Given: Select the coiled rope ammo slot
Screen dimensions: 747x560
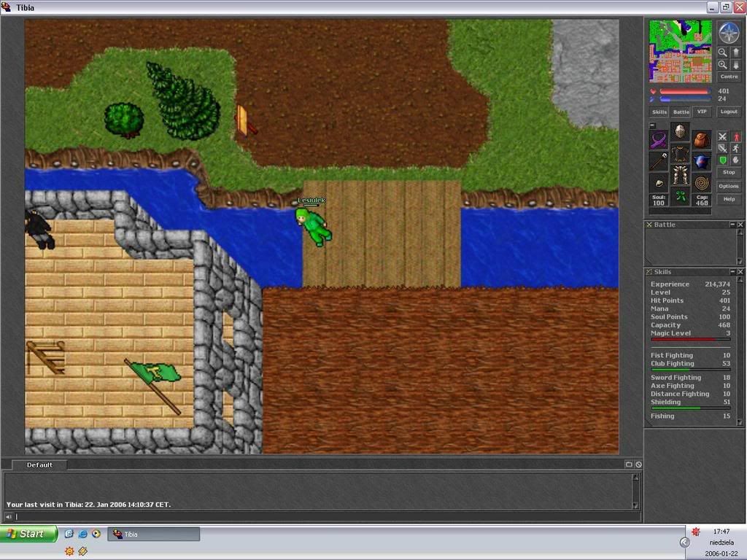Looking at the screenshot, I should pos(702,183).
